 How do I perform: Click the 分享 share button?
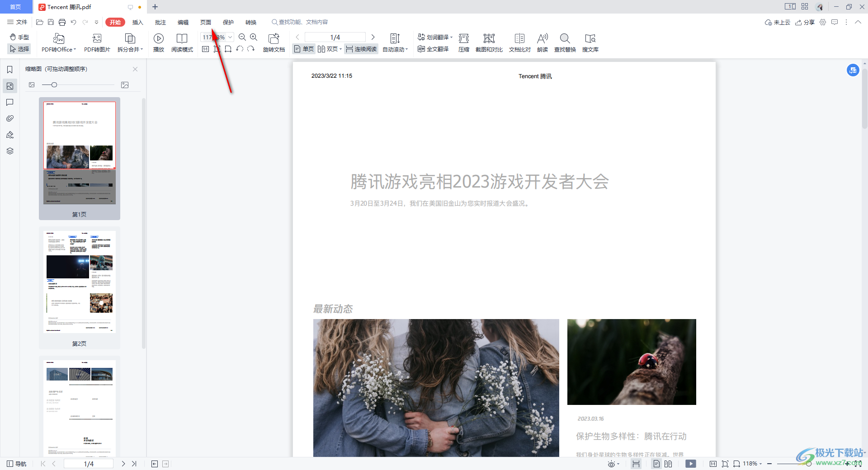coord(805,22)
